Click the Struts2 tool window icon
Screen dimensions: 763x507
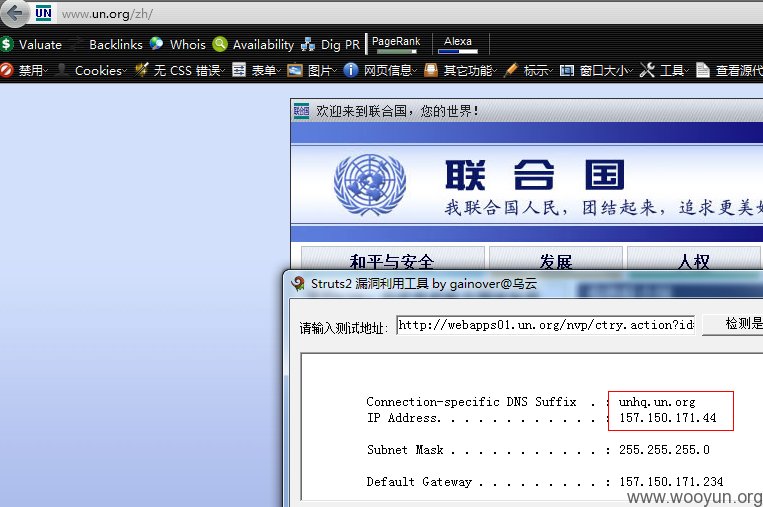pos(298,284)
